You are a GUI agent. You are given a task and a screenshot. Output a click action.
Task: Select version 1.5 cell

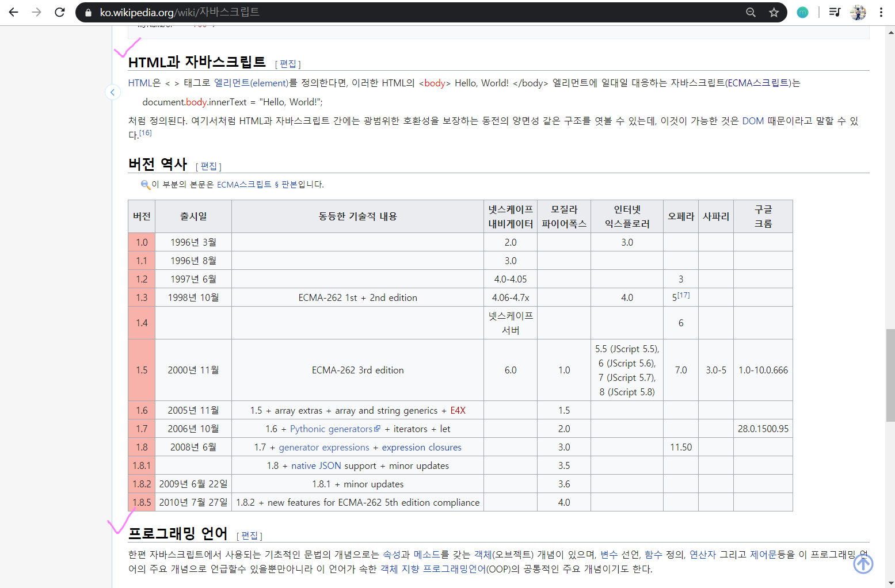(142, 370)
